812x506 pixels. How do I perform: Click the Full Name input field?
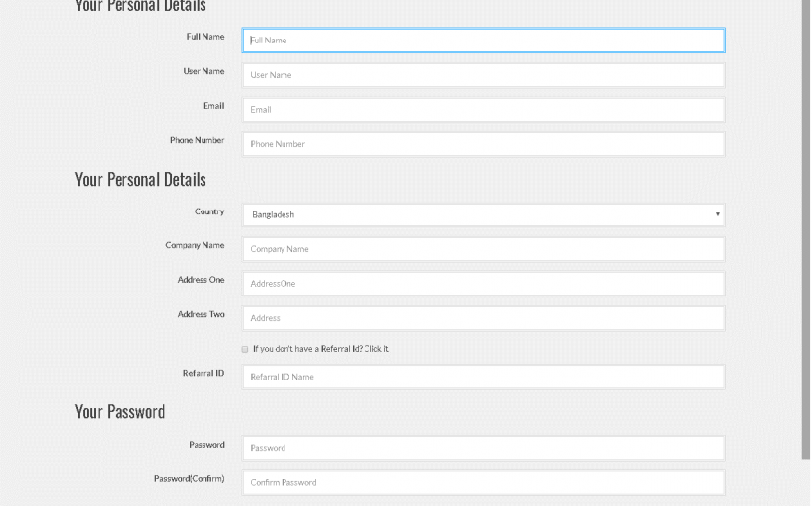pos(483,41)
